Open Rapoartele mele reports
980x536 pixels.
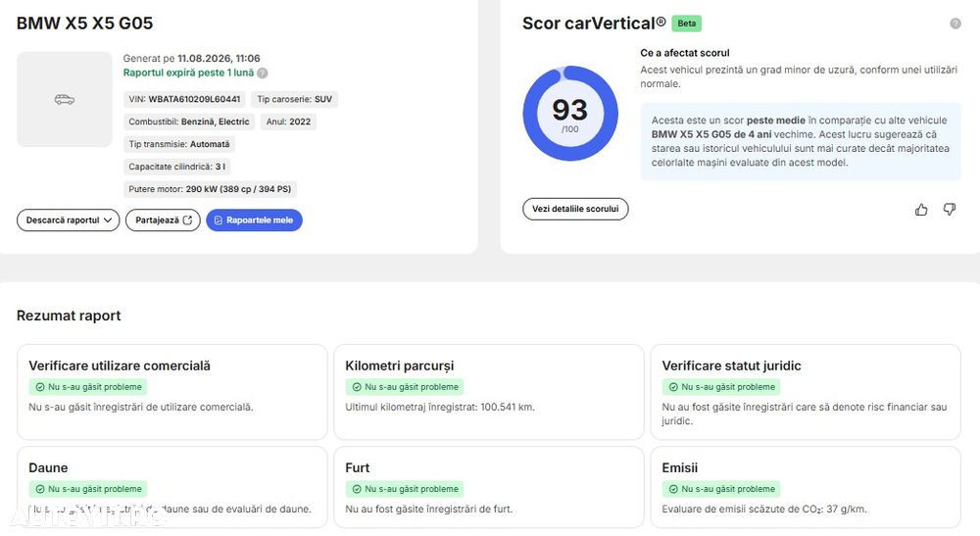255,219
